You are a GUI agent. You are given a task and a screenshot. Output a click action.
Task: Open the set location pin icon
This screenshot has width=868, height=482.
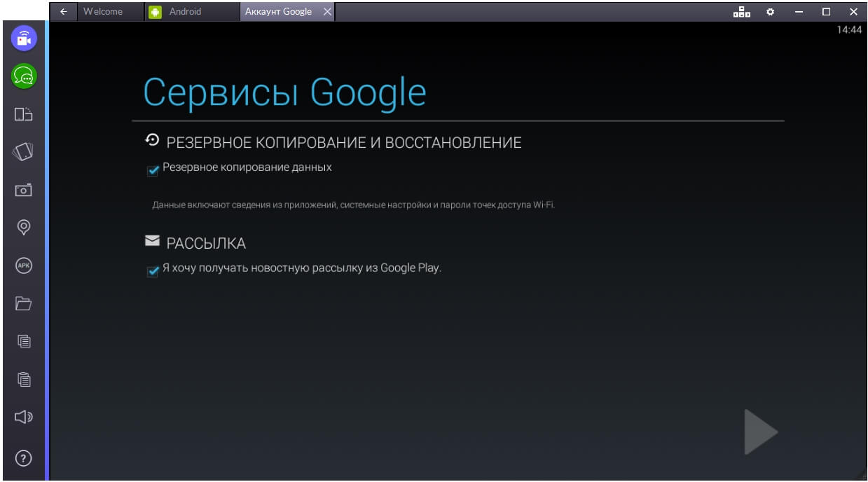24,227
